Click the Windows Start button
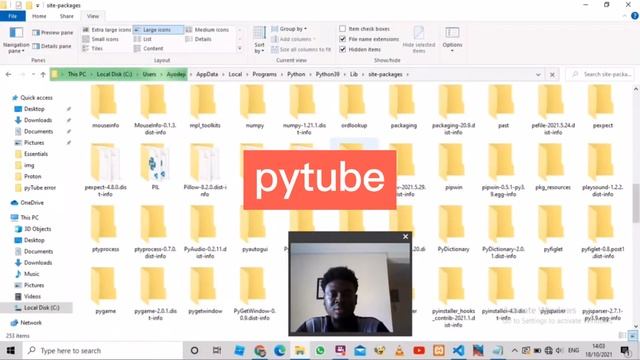This screenshot has width=640, height=360. point(11,351)
